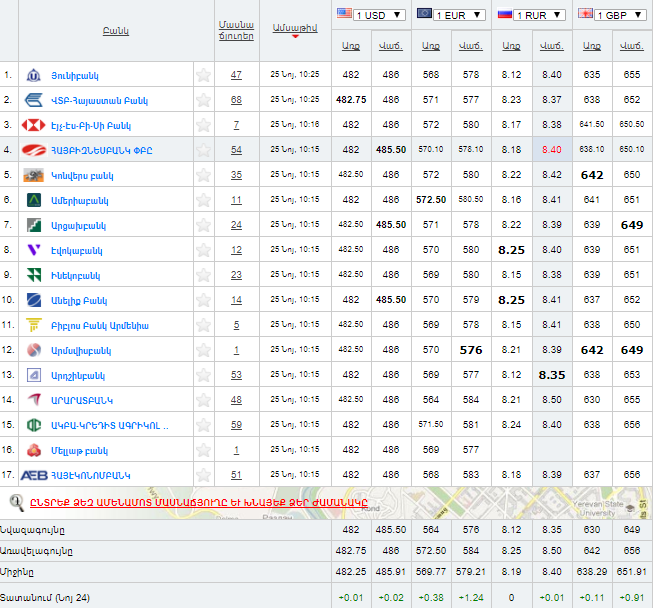
Task: Click the Ameriabank green logo icon
Action: (x=33, y=200)
